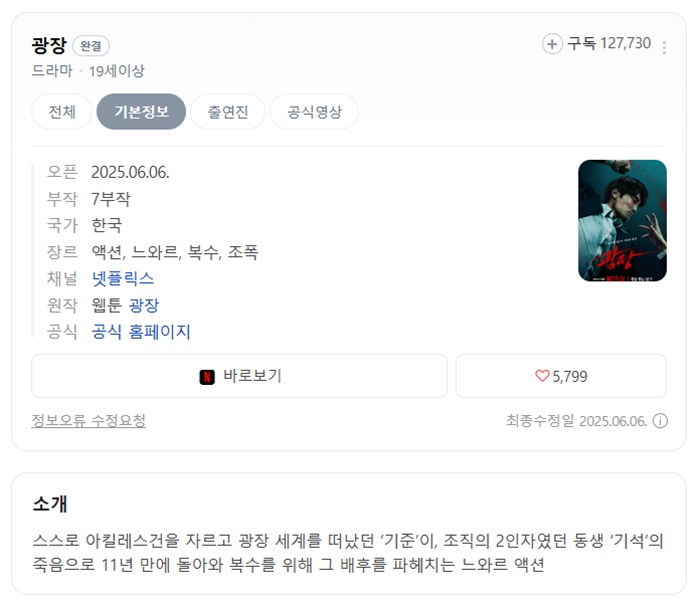The image size is (700, 607).
Task: Click the 구독 127,730 subscribe label
Action: pos(609,43)
